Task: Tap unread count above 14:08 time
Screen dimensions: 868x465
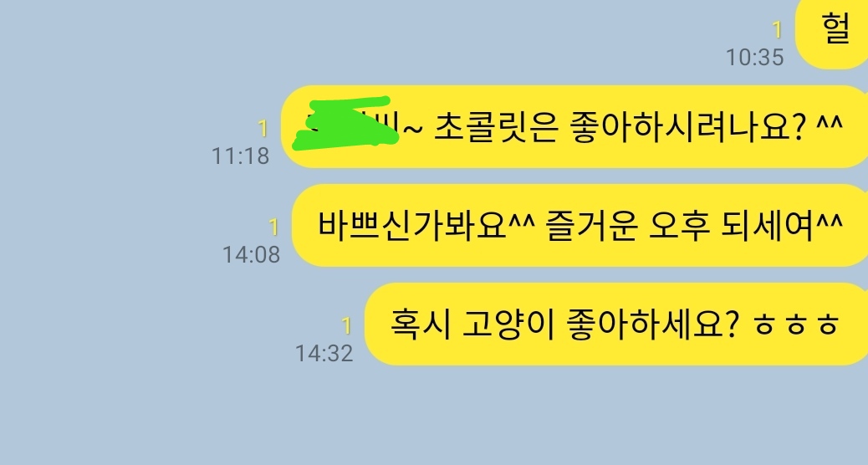Action: (273, 227)
